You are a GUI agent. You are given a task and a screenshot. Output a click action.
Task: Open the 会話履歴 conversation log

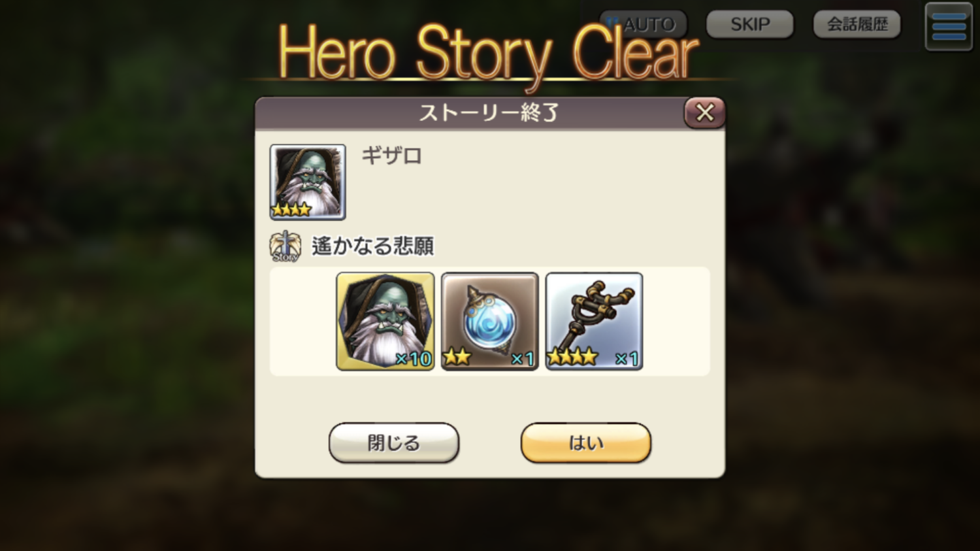click(x=857, y=25)
